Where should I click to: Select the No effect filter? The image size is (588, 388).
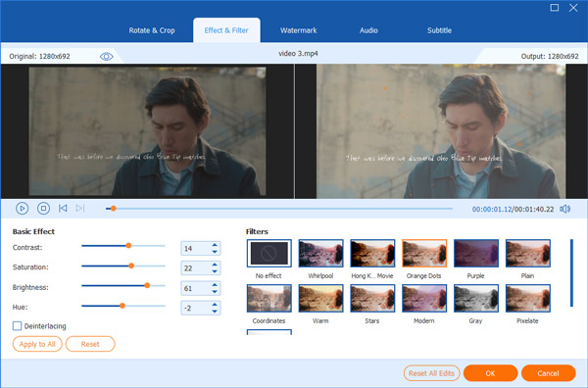[x=269, y=254]
